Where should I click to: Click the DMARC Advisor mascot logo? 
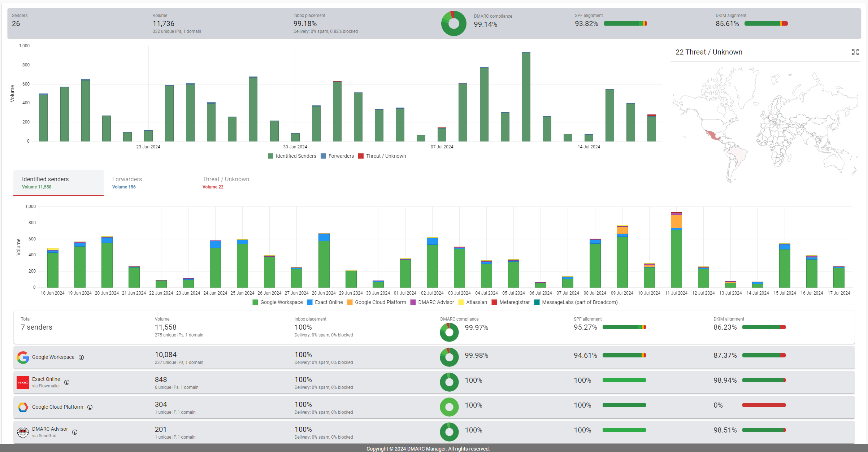23,432
